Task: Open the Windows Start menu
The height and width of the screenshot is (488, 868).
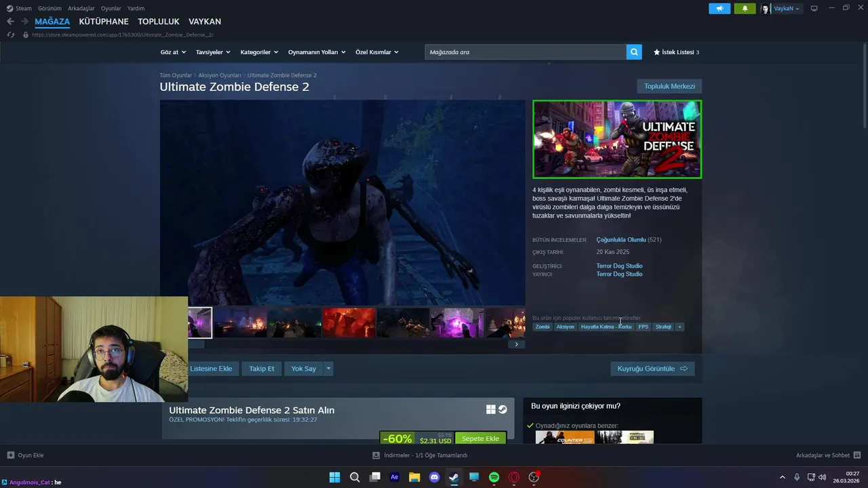Action: [x=334, y=477]
